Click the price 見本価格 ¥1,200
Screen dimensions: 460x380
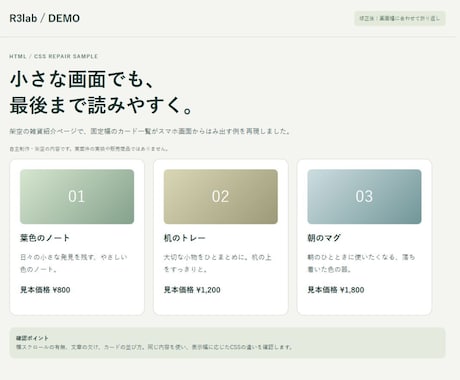(192, 290)
